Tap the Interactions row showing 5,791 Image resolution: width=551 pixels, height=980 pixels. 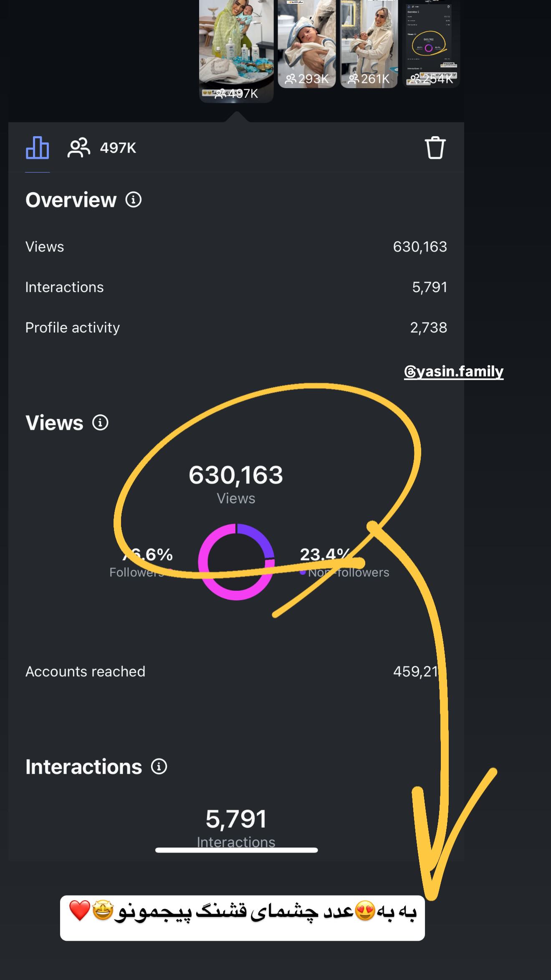(x=236, y=287)
